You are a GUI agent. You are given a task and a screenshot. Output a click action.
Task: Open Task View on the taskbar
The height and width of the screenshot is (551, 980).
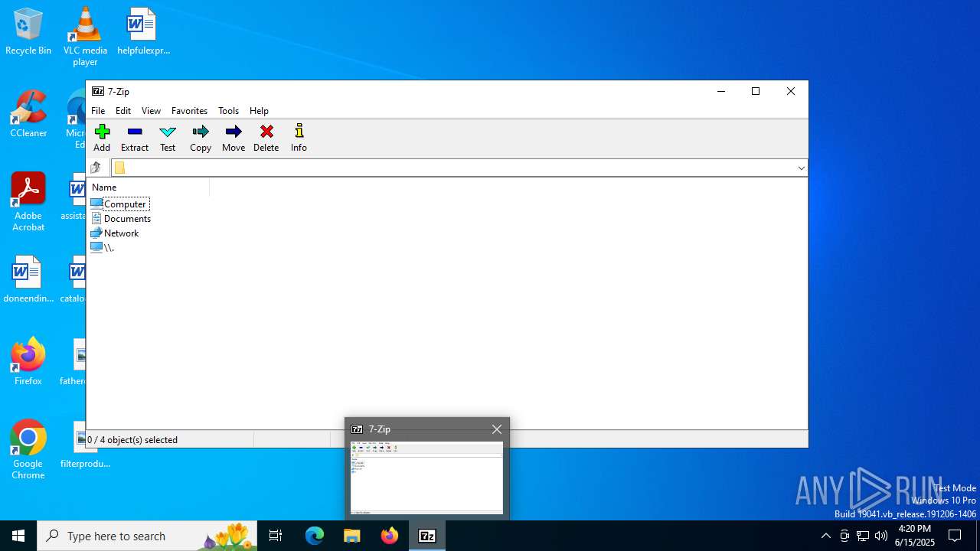pos(276,536)
